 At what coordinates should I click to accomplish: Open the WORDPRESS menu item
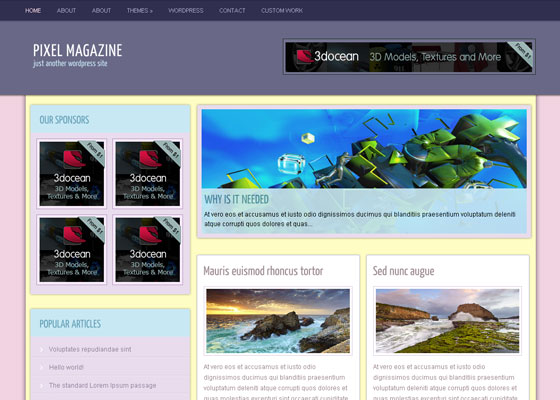click(186, 11)
